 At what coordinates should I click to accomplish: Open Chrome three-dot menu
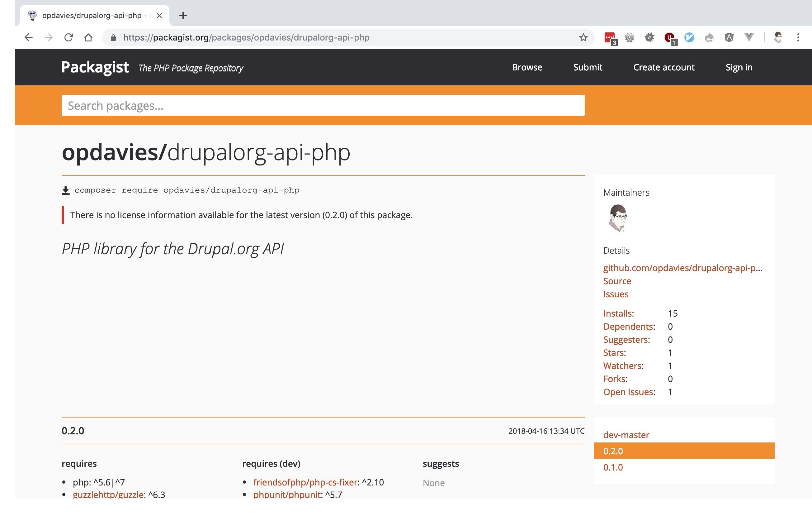point(798,37)
